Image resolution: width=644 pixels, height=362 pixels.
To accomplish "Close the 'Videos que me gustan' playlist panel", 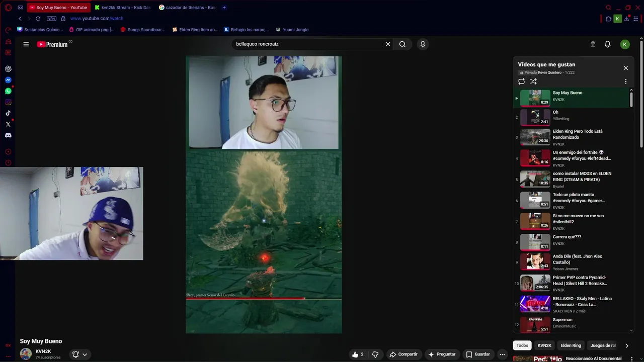I will [626, 68].
